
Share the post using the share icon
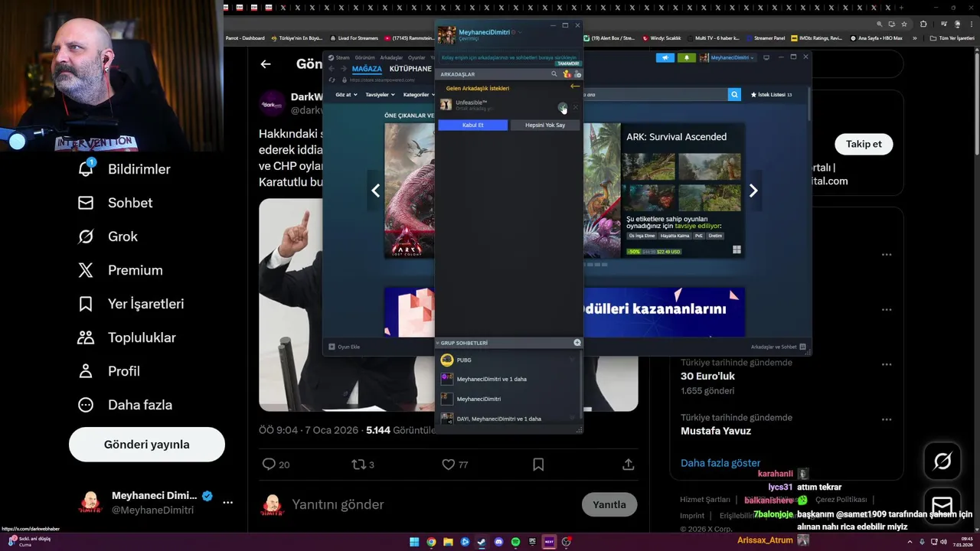click(x=628, y=465)
